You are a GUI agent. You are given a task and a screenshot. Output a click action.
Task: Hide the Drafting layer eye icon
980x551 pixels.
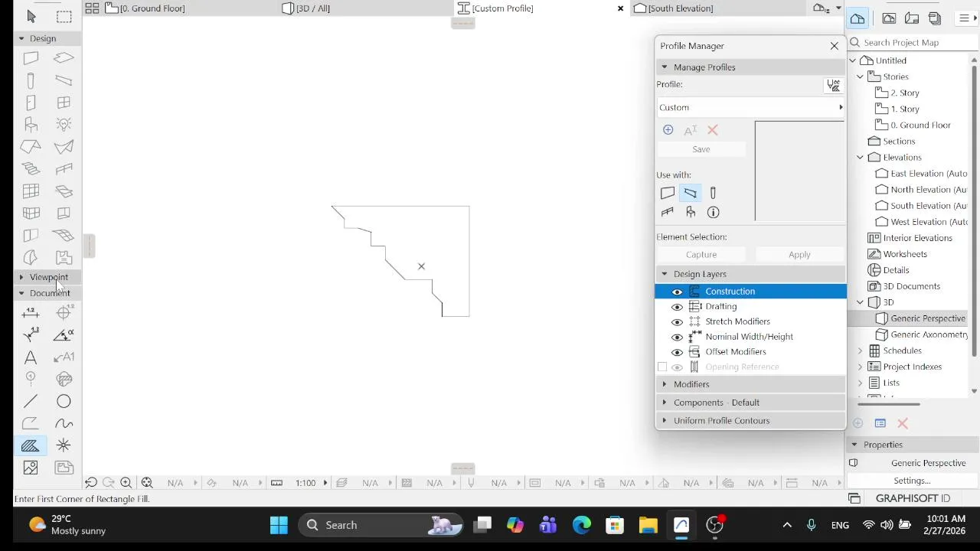point(677,307)
